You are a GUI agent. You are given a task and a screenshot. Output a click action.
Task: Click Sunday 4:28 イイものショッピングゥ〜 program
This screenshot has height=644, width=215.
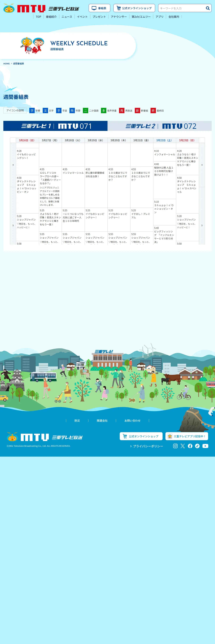click(27, 162)
